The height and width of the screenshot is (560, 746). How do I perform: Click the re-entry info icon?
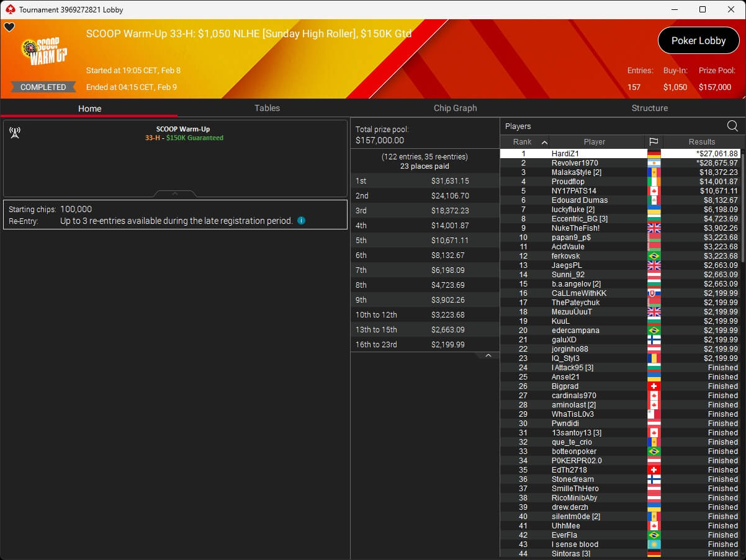click(x=301, y=220)
